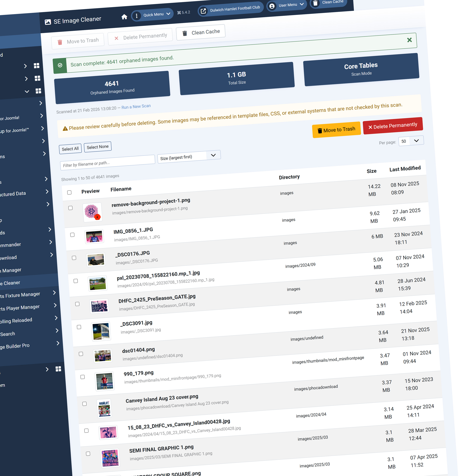Image resolution: width=476 pixels, height=476 pixels.
Task: Click the dashboard grid icon next to the sidebar down chevron
Action: click(x=38, y=91)
